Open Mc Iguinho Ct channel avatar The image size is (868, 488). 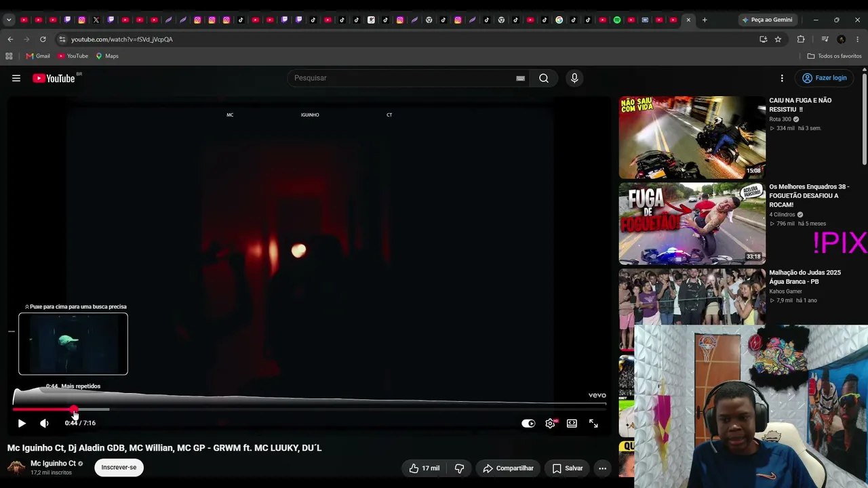tap(16, 467)
